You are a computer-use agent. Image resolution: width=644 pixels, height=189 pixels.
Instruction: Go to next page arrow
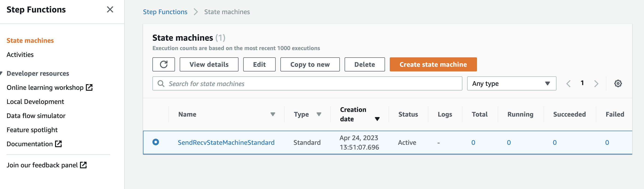click(596, 83)
